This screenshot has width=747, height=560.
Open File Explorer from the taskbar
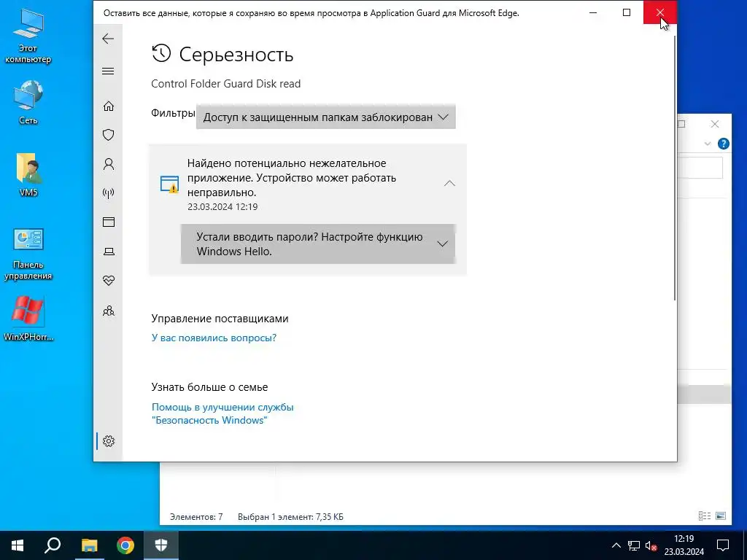pos(89,545)
